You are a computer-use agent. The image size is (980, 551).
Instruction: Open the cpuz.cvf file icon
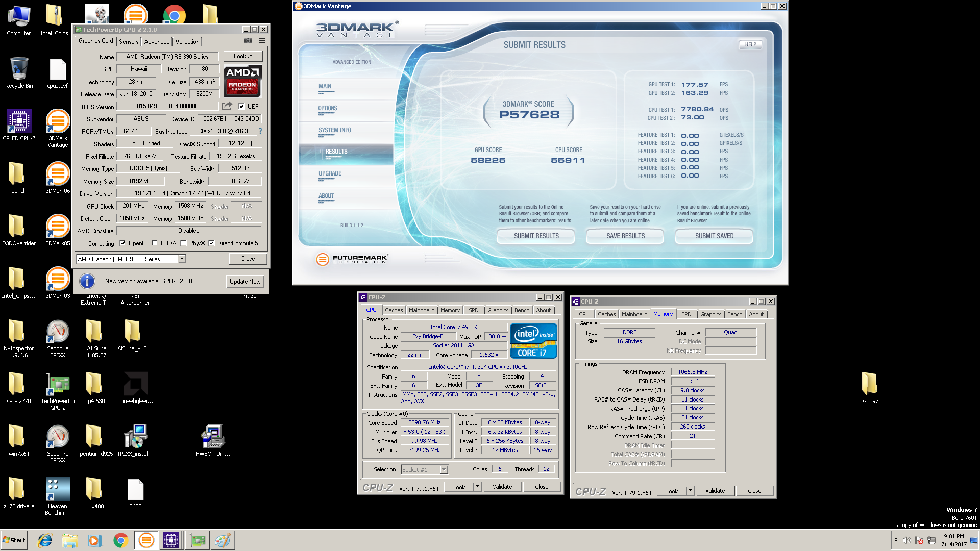point(58,73)
